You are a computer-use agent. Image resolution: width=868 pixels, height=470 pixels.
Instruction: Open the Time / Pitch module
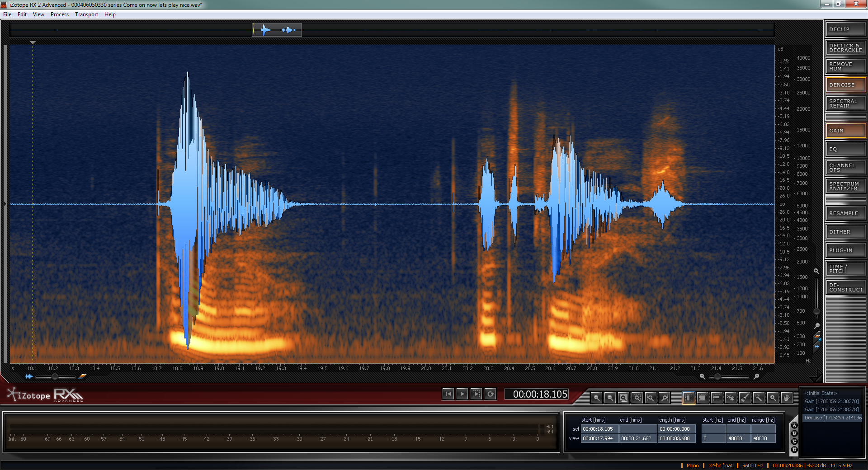tap(845, 269)
